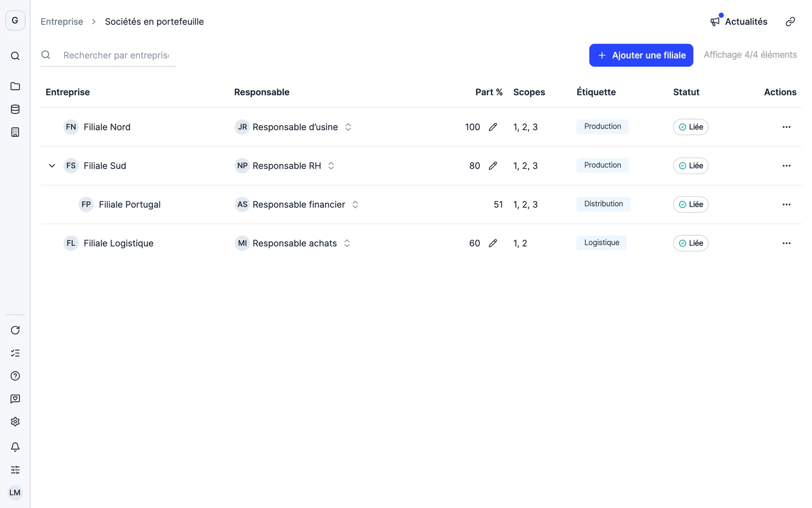Click the LM user avatar
This screenshot has height=508, width=812.
[x=15, y=493]
